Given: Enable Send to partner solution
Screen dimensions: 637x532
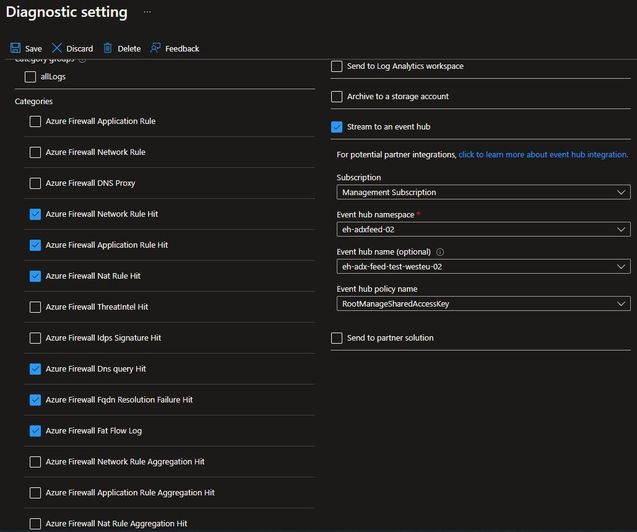Looking at the screenshot, I should coord(337,338).
